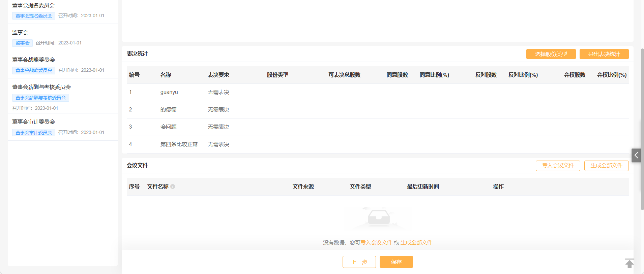Click the 表决统计 section title
This screenshot has height=274, width=644.
tap(137, 54)
